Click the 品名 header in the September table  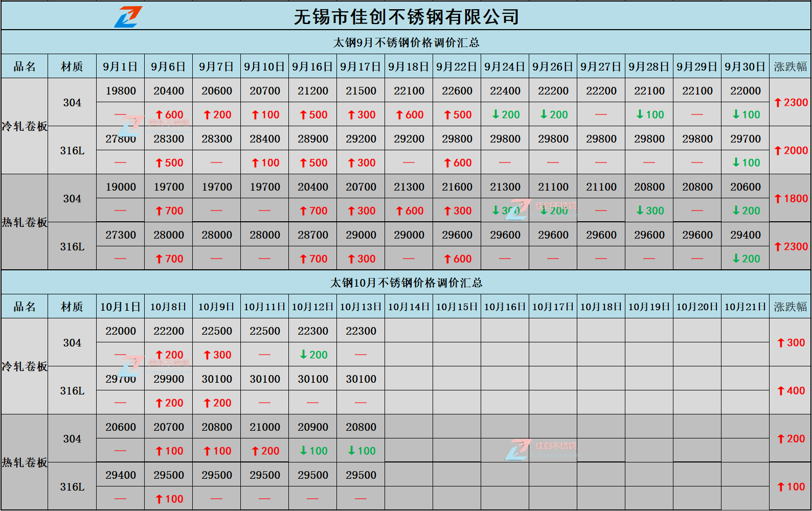pos(25,66)
